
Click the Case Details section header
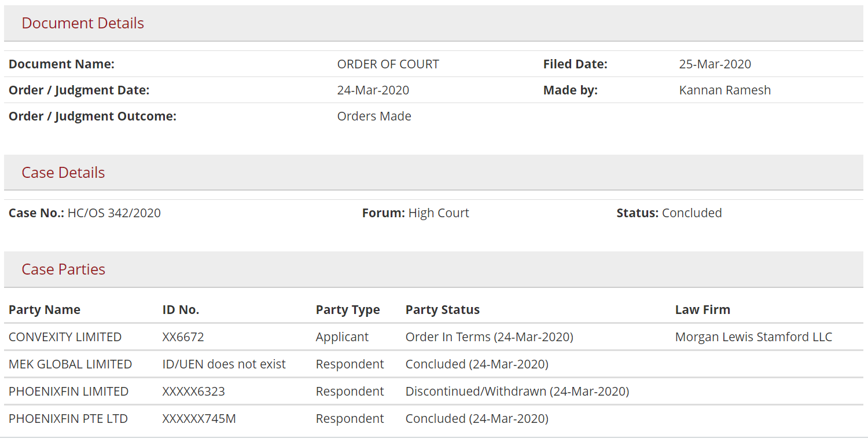433,173
